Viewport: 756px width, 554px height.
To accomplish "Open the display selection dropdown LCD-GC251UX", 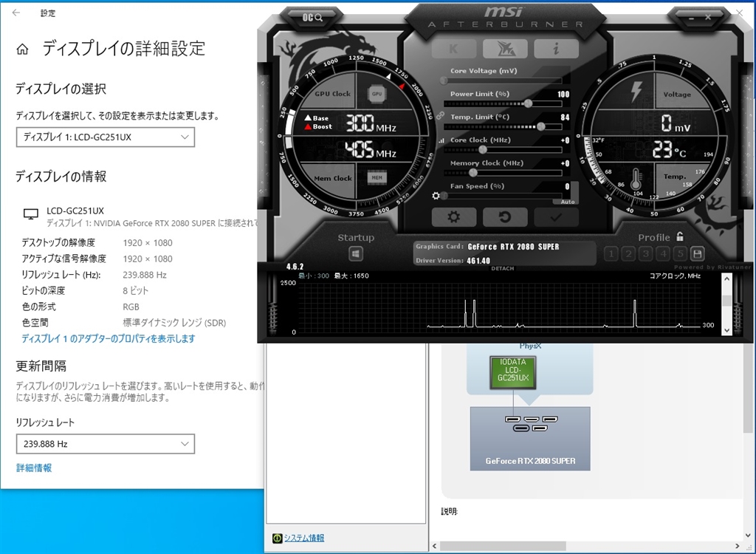I will pyautogui.click(x=106, y=137).
